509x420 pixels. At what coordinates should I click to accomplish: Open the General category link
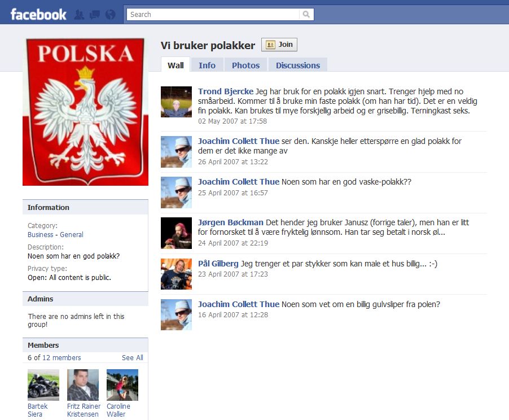click(x=72, y=234)
